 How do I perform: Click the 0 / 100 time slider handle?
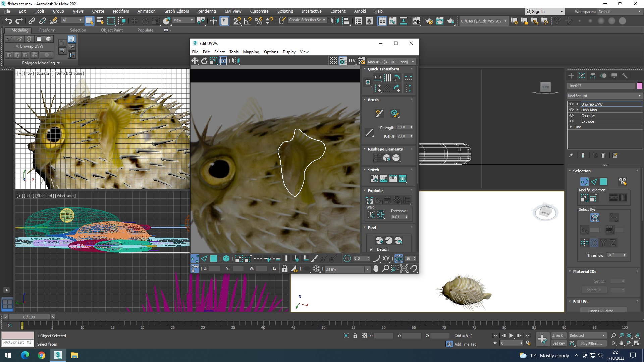coord(29,317)
